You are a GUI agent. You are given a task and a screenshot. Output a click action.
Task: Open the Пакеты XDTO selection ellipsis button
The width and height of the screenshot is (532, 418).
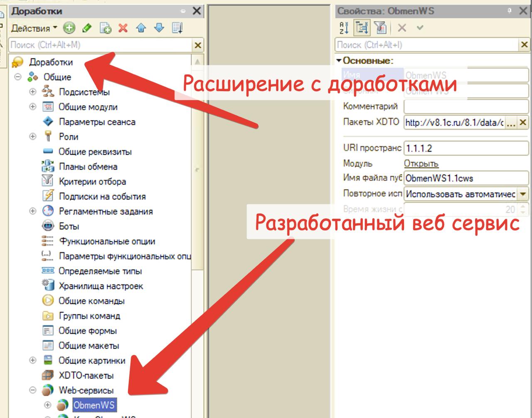point(511,123)
